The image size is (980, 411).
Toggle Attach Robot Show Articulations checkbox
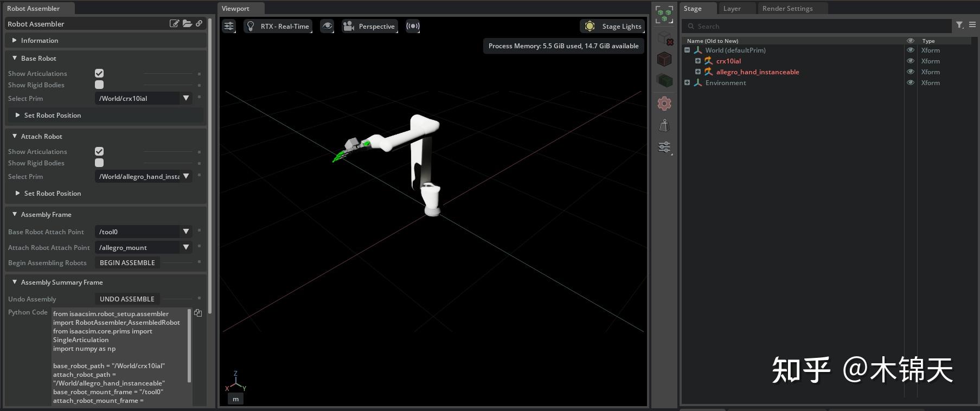coord(99,151)
